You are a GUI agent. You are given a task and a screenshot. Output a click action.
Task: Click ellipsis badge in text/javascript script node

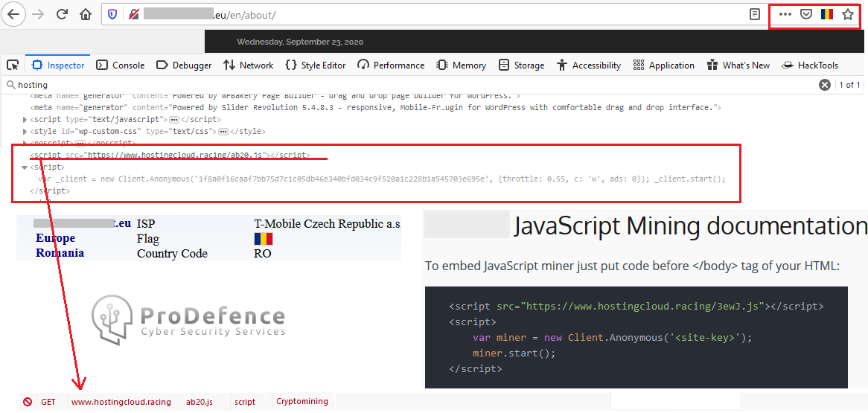173,120
